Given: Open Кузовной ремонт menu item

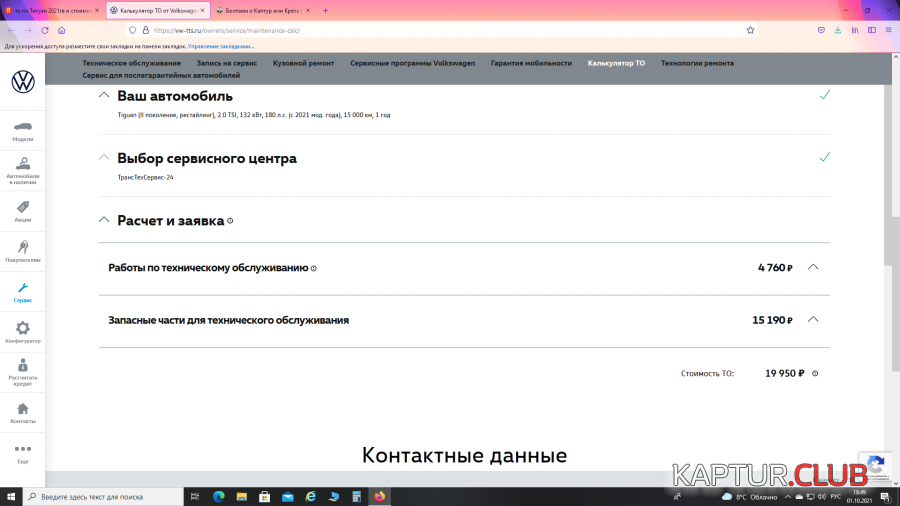Looking at the screenshot, I should pos(304,63).
